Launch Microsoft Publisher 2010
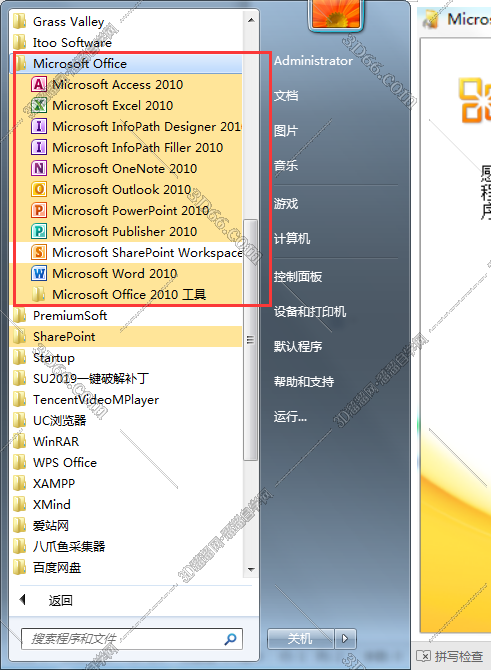The width and height of the screenshot is (491, 670). pyautogui.click(x=126, y=231)
